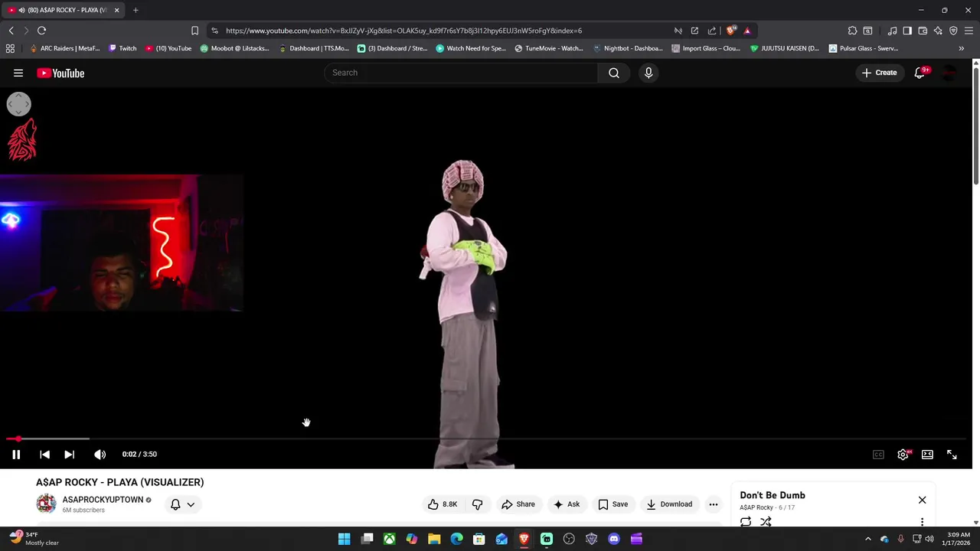
Task: Open playlist options three-dot menu
Action: (x=922, y=522)
